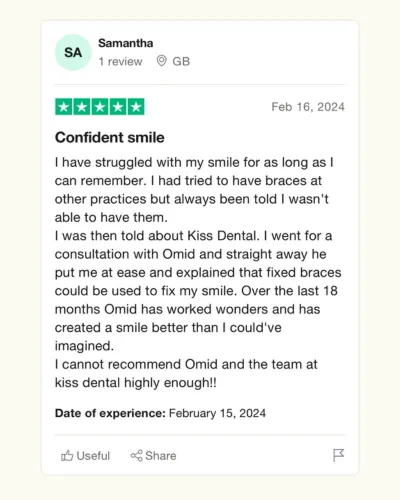The image size is (400, 500).
Task: Click the location pin icon
Action: pos(162,61)
